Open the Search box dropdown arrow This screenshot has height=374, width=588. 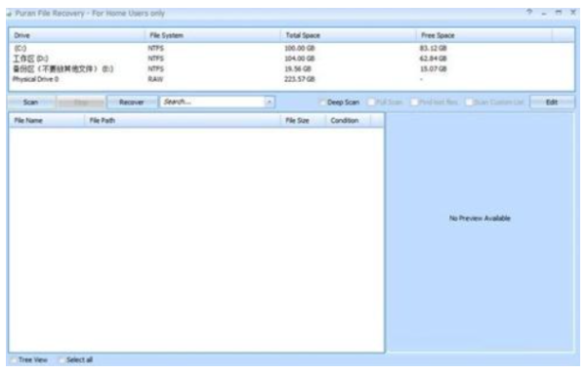(x=270, y=102)
